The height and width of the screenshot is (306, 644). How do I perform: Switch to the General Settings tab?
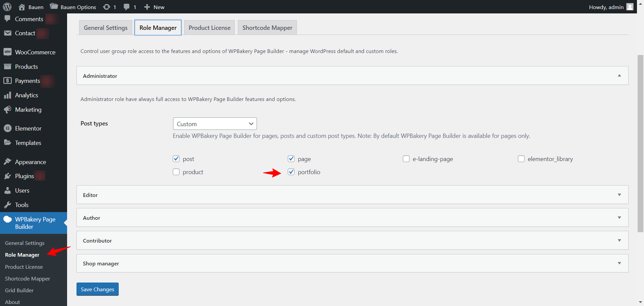(x=106, y=28)
